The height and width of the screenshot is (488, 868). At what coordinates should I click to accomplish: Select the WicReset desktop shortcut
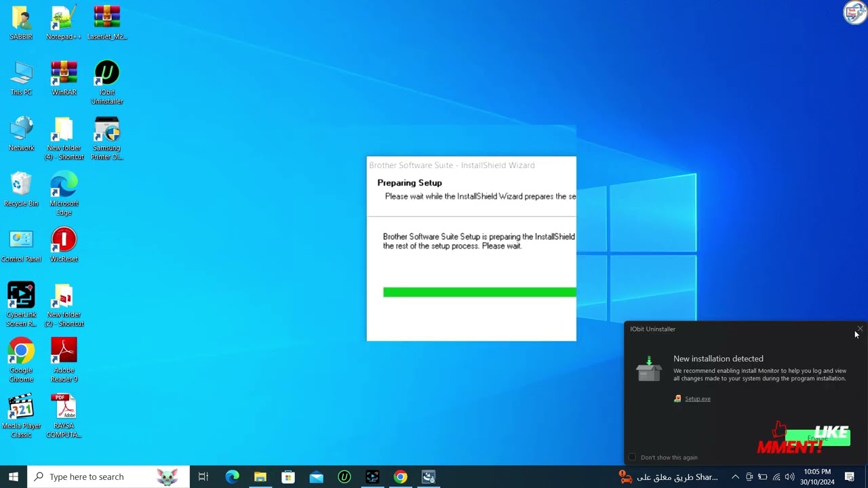click(x=64, y=245)
